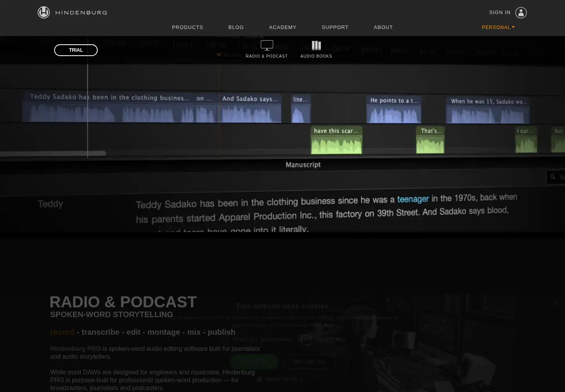Open the user account avatar icon
Viewport: 565px width, 392px height.
point(521,13)
